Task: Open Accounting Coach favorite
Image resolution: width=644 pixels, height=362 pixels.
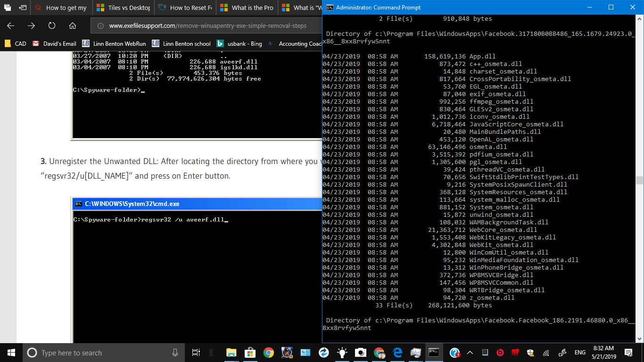Action: point(295,43)
